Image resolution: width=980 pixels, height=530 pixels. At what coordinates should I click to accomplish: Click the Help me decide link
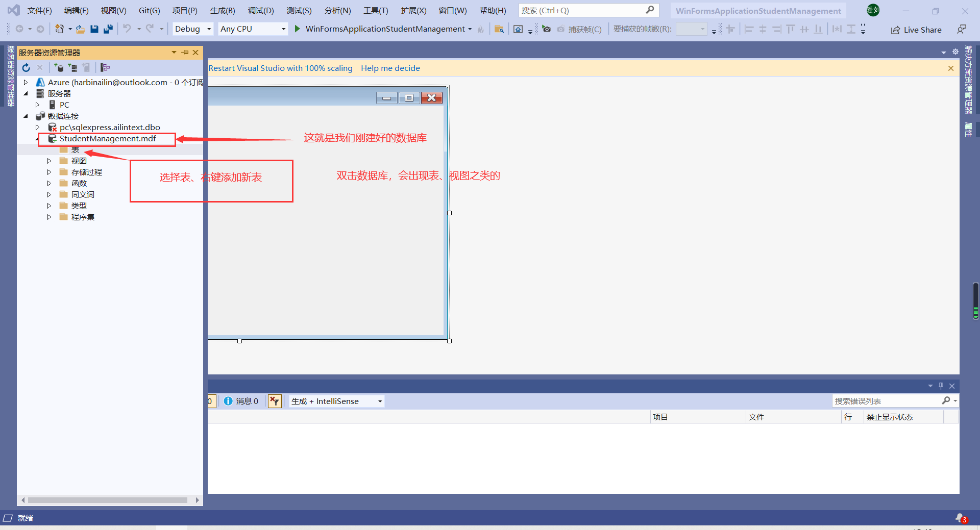point(390,68)
